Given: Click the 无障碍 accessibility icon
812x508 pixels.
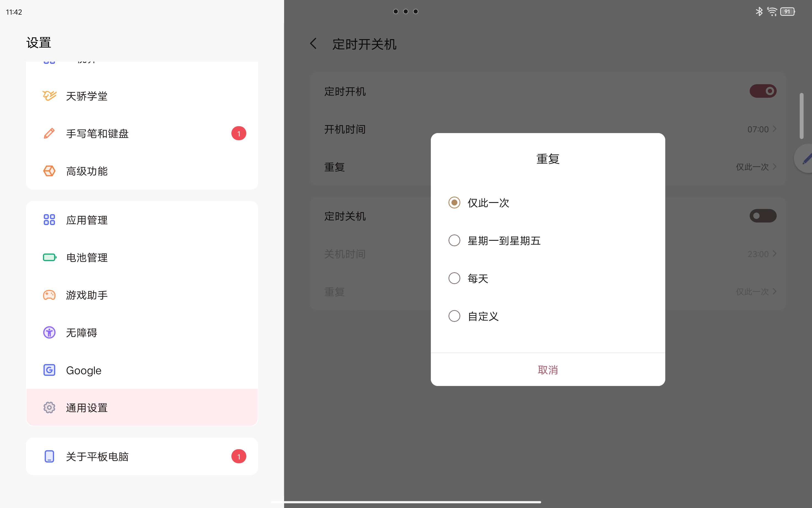Looking at the screenshot, I should pyautogui.click(x=49, y=333).
